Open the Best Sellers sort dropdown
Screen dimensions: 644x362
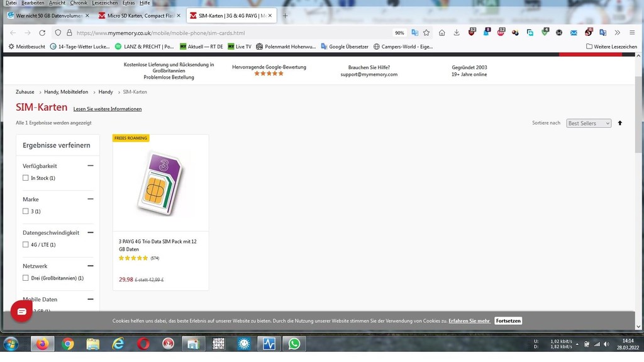(x=589, y=123)
